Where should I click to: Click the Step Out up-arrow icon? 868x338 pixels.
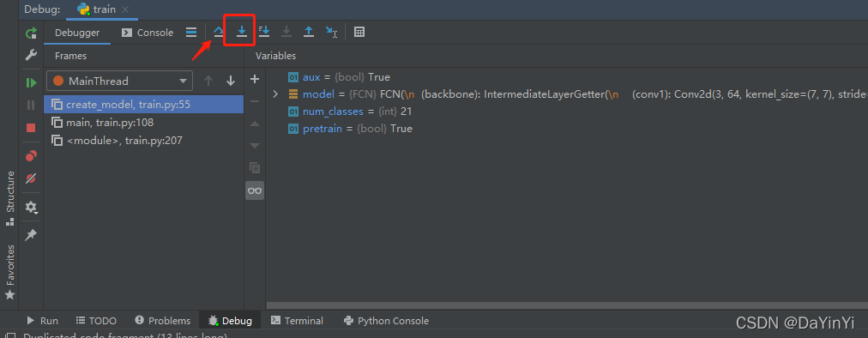[x=308, y=32]
